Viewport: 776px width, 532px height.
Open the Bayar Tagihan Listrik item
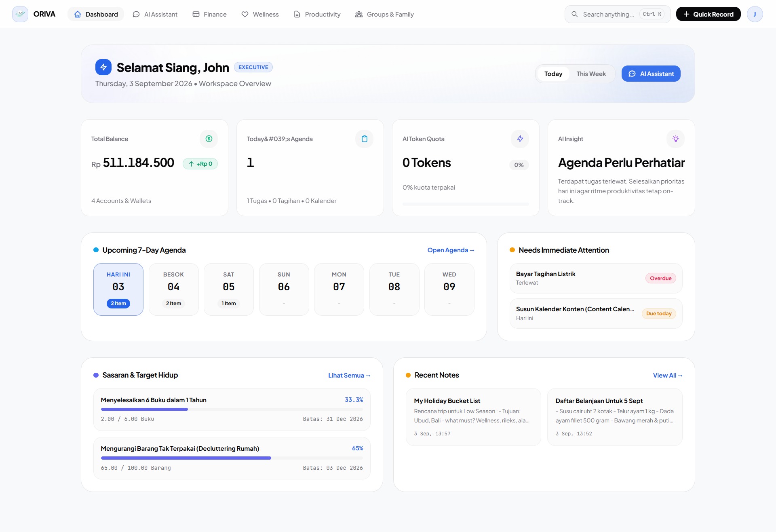[596, 278]
